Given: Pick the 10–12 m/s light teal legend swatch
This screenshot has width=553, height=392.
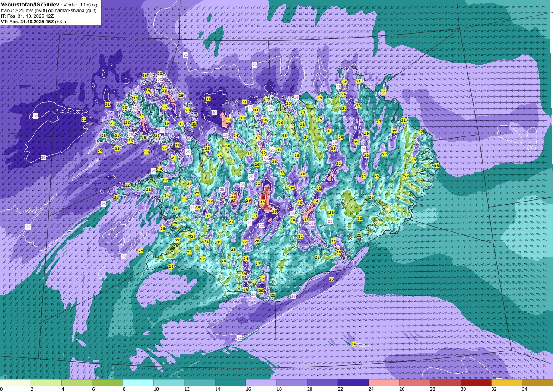Looking at the screenshot, I should click(x=169, y=383).
